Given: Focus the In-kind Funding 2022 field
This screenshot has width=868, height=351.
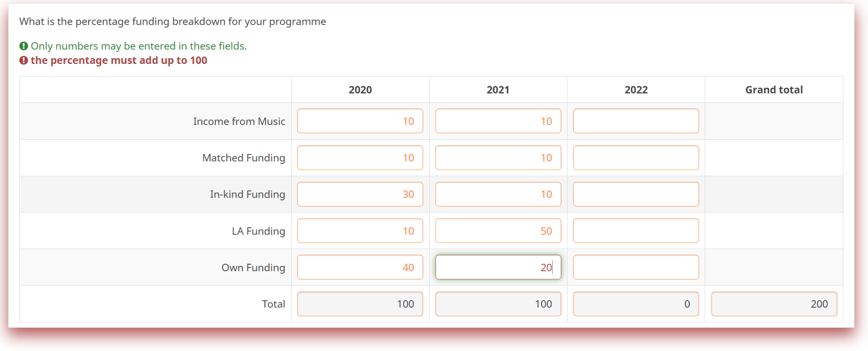Looking at the screenshot, I should click(x=636, y=194).
